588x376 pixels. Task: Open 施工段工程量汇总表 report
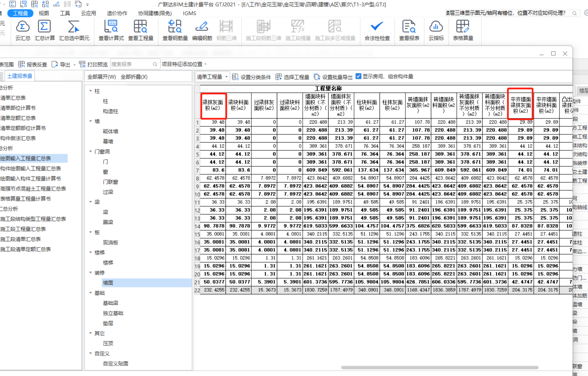(23, 229)
